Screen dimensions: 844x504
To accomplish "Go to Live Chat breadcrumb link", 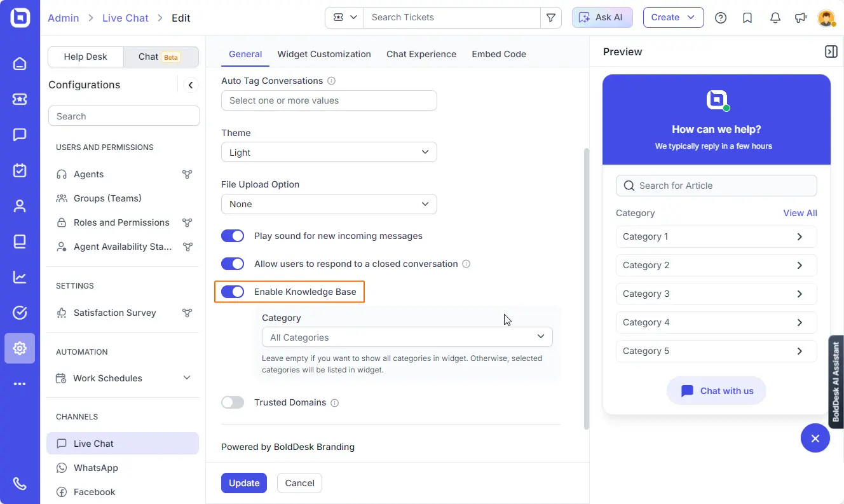I will click(125, 18).
